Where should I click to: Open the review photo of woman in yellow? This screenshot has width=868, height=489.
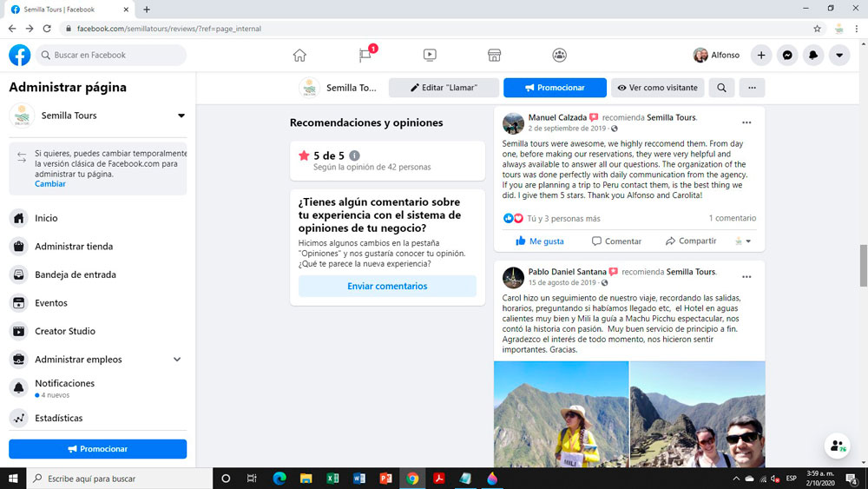pos(562,414)
